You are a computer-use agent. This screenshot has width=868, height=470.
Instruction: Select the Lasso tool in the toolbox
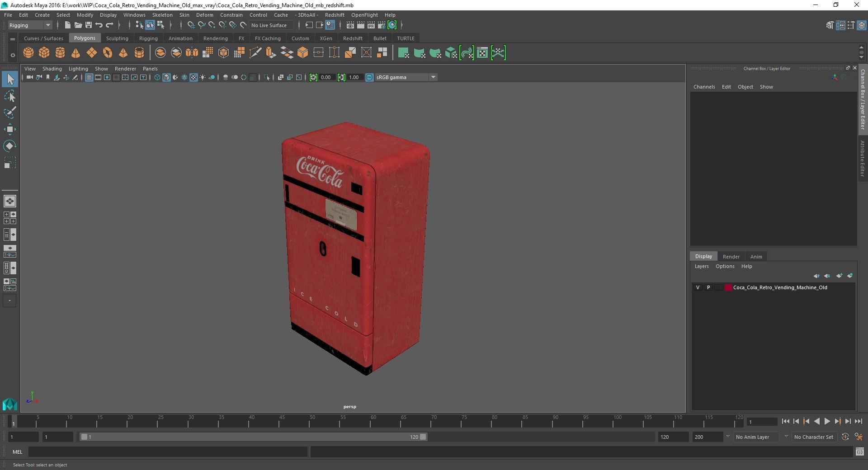point(9,96)
